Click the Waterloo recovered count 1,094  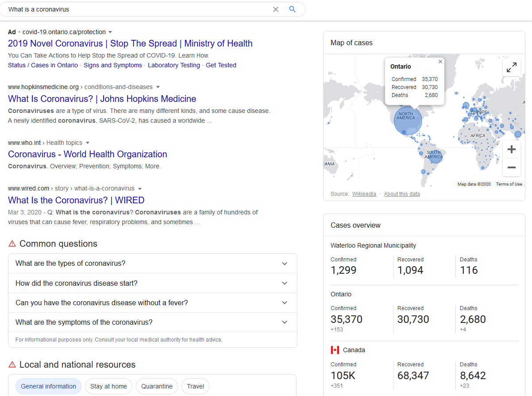[410, 270]
